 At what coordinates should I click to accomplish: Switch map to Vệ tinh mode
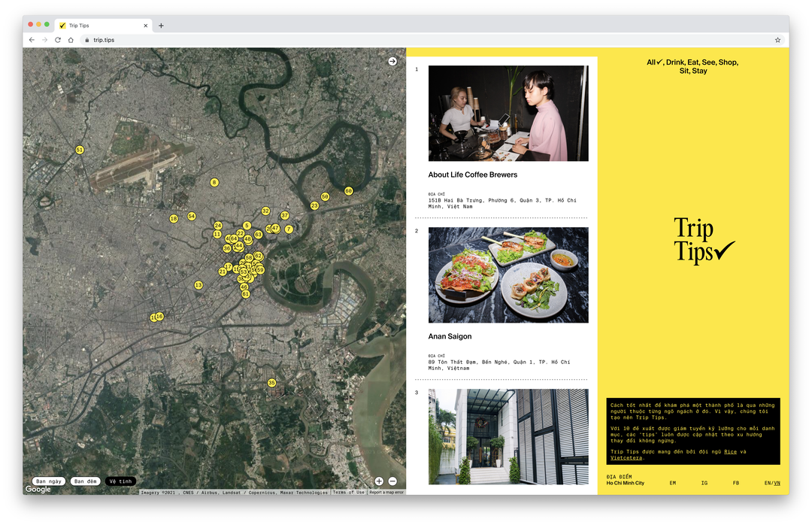[120, 481]
